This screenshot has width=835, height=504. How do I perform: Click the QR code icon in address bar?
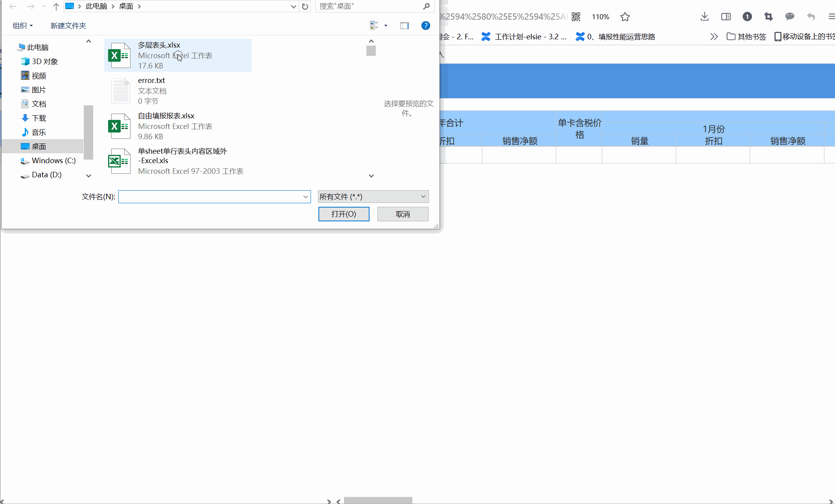pos(576,17)
